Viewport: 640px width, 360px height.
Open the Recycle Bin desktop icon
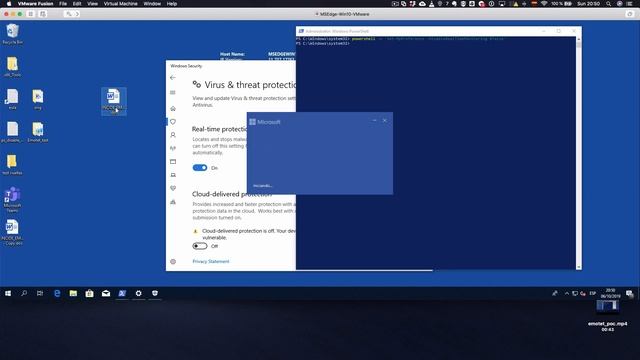click(x=12, y=34)
